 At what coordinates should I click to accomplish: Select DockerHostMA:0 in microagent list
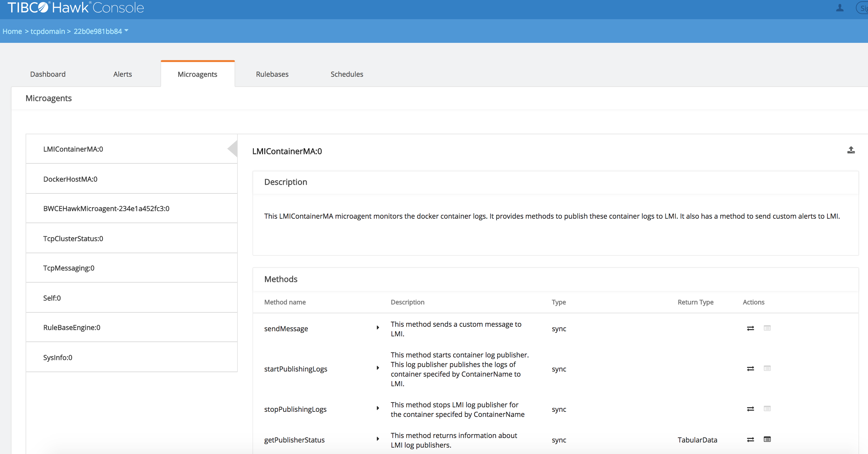click(x=70, y=179)
